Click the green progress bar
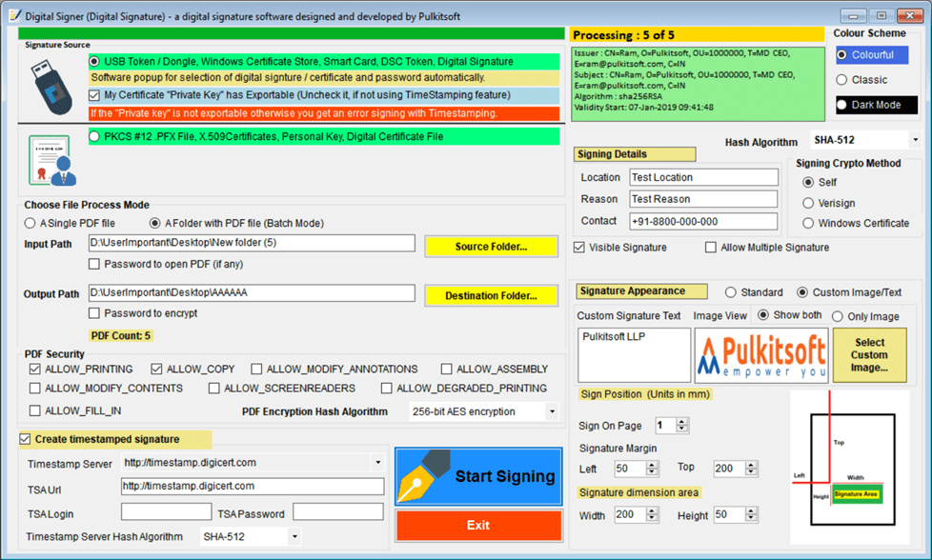Screen dimensions: 932x560 (292, 34)
